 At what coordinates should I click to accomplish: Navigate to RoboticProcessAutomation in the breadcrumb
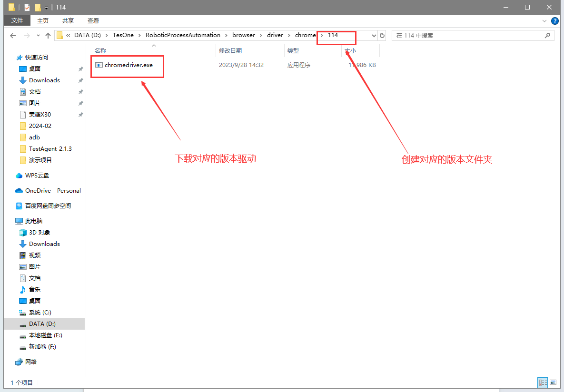[x=183, y=35]
